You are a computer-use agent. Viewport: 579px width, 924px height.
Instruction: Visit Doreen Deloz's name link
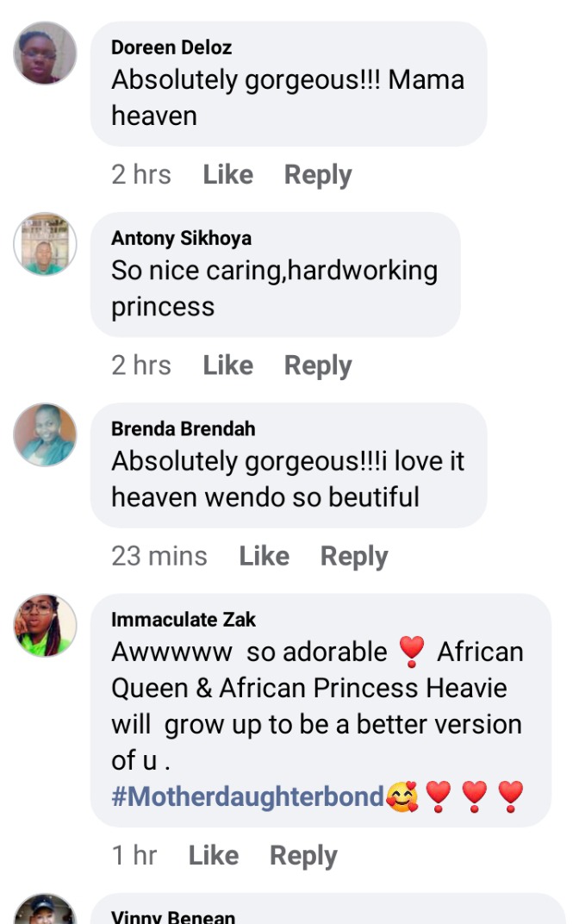tap(171, 47)
